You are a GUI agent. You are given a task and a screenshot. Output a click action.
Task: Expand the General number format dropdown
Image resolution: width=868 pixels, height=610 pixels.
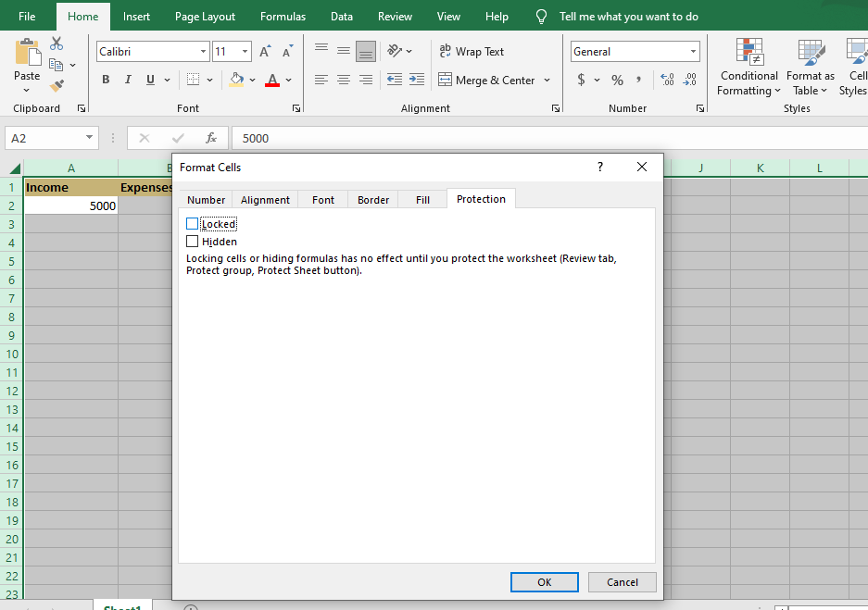click(693, 52)
